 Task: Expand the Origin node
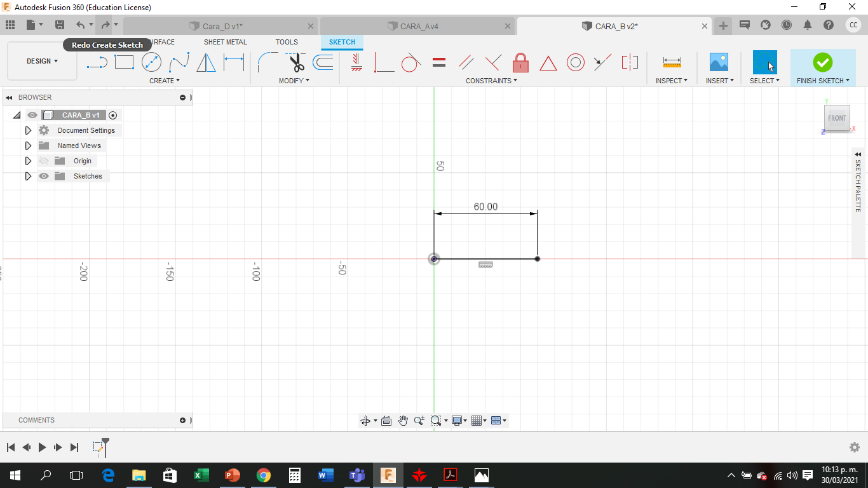click(x=28, y=161)
